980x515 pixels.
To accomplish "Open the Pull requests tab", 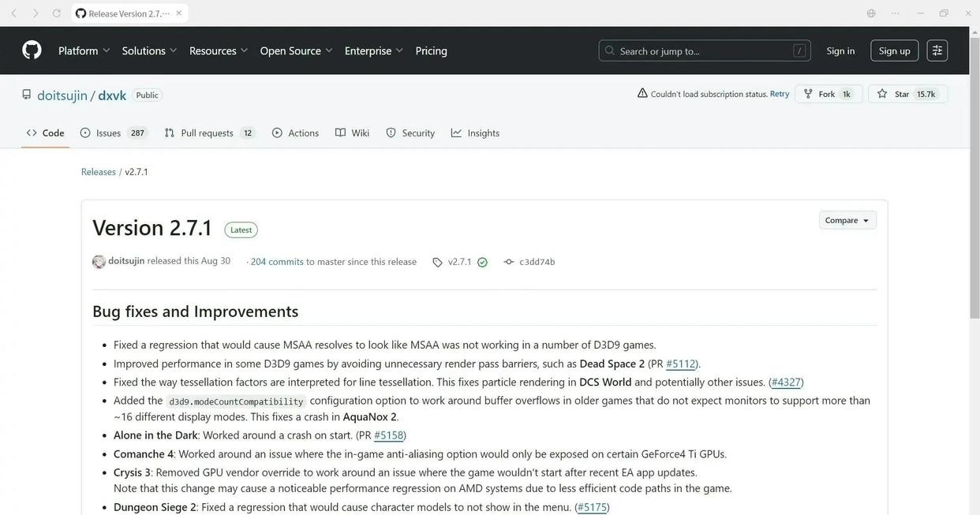I will (x=208, y=132).
